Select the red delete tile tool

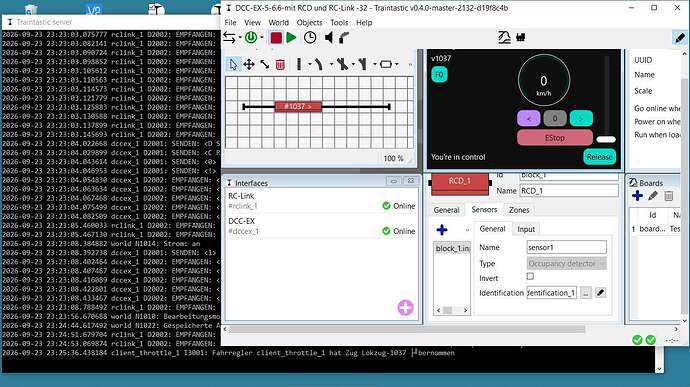point(280,65)
